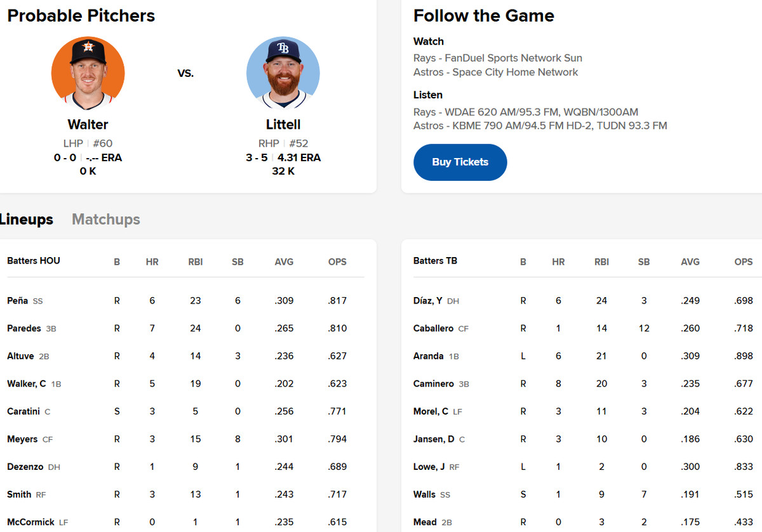Select the Lineups tab
This screenshot has width=762, height=532.
(x=27, y=220)
